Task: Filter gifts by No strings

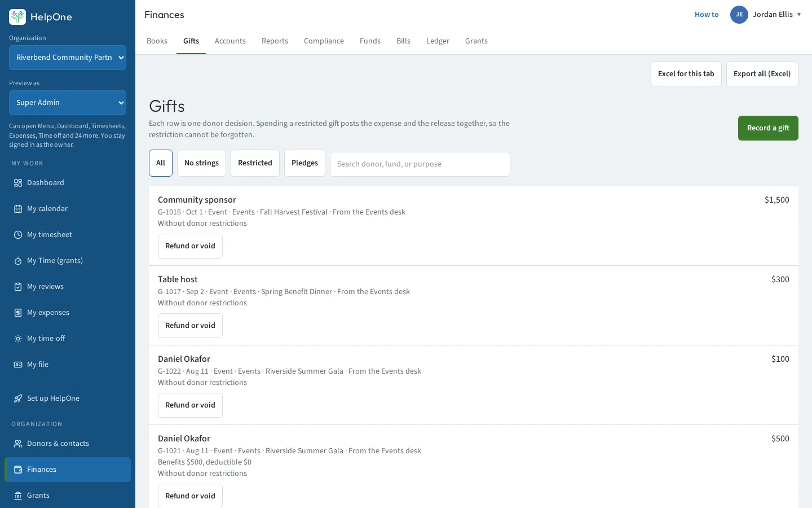Action: click(x=201, y=163)
